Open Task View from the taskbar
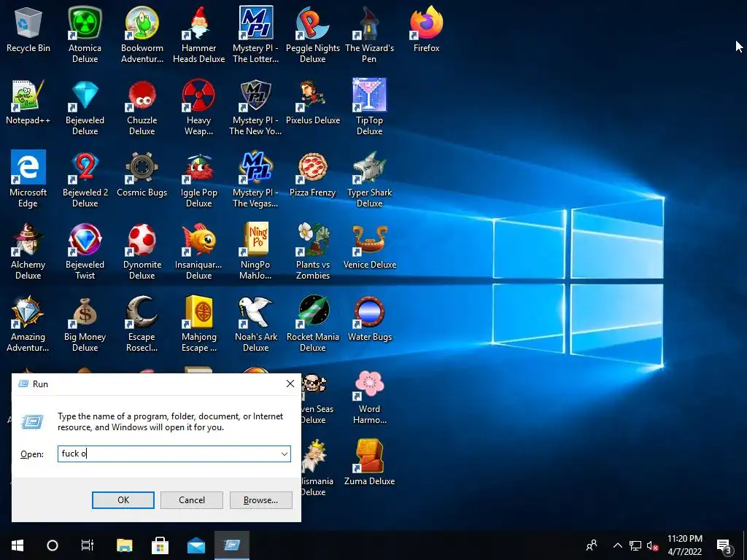Image resolution: width=747 pixels, height=560 pixels. pos(88,545)
